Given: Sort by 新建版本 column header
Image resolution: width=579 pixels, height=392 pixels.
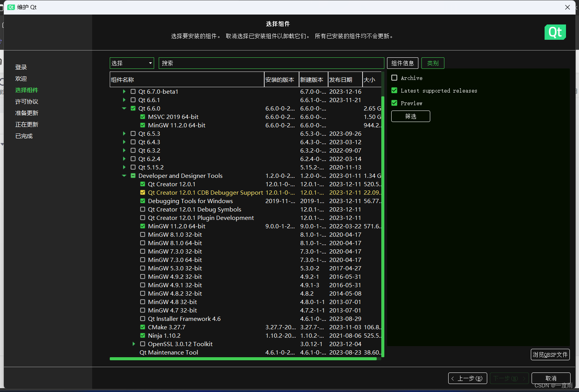Looking at the screenshot, I should (x=314, y=80).
